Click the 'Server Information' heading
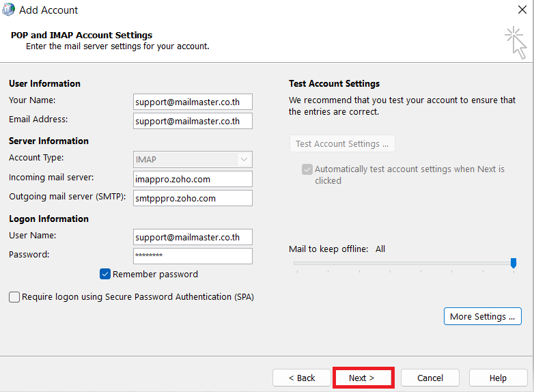534x392 pixels. coord(48,141)
